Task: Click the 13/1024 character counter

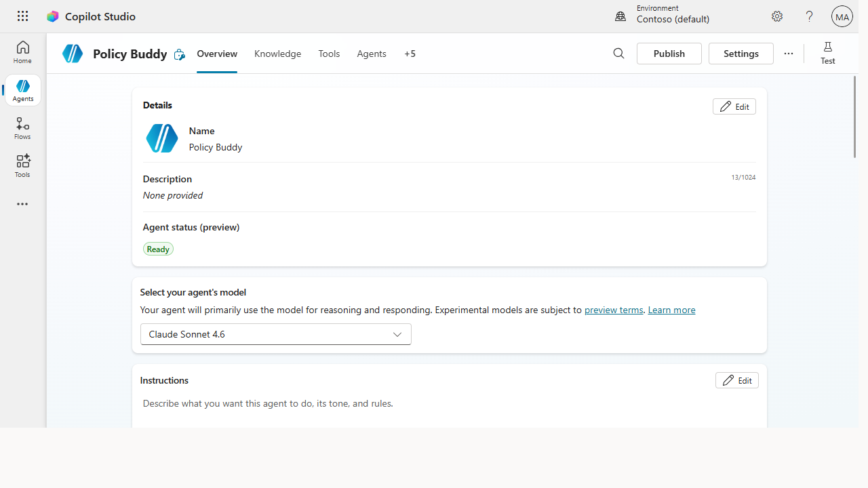Action: coord(743,178)
